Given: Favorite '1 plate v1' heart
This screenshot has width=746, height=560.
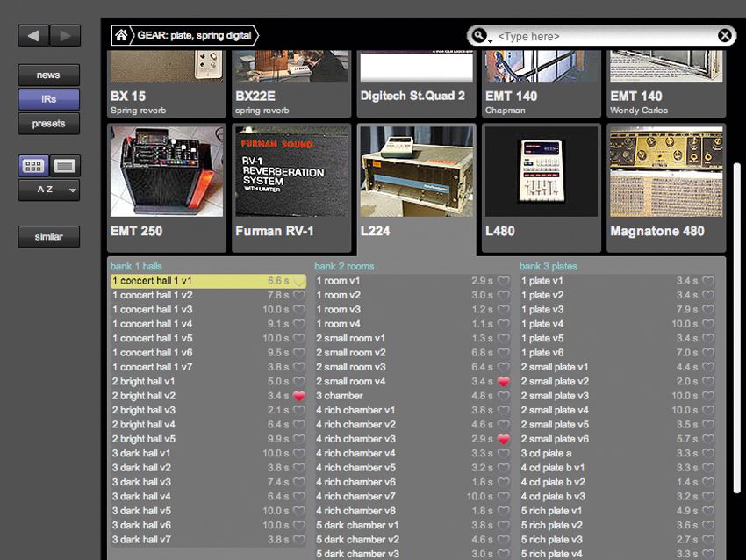Looking at the screenshot, I should coord(708,281).
